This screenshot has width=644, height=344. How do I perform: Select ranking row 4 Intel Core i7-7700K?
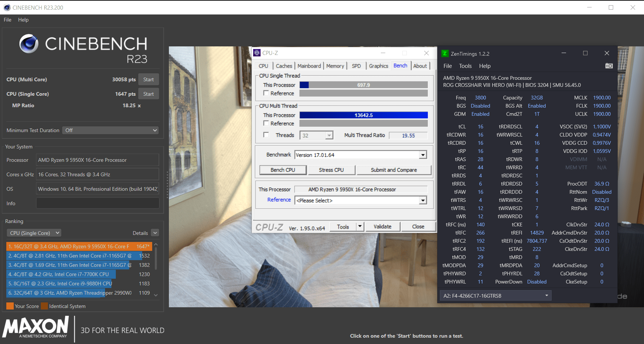coord(79,274)
